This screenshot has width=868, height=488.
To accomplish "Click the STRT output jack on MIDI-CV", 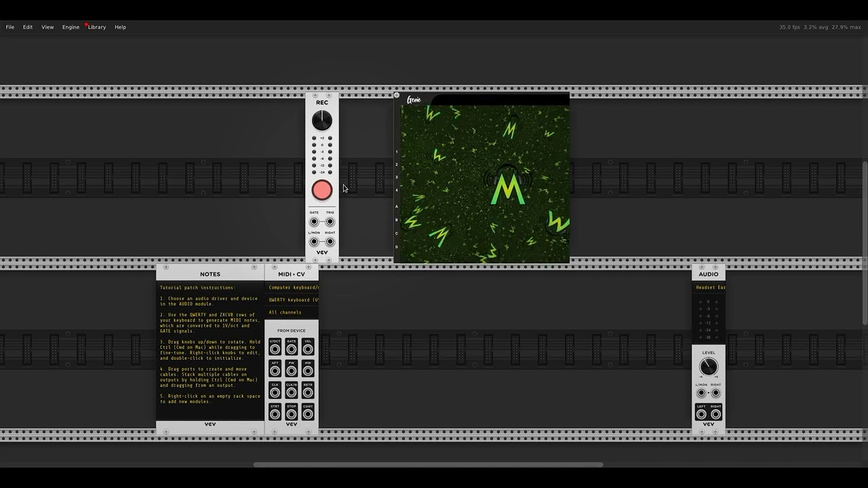I will (x=275, y=414).
